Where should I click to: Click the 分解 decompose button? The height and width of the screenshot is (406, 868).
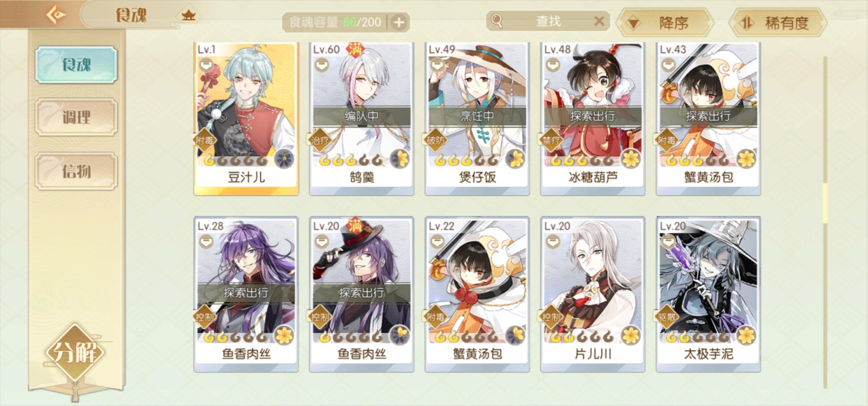pyautogui.click(x=75, y=352)
